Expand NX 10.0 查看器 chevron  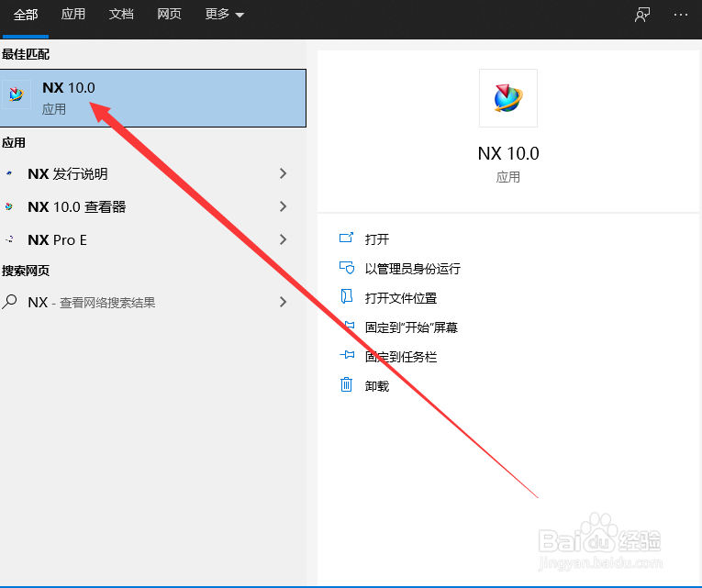(x=283, y=206)
